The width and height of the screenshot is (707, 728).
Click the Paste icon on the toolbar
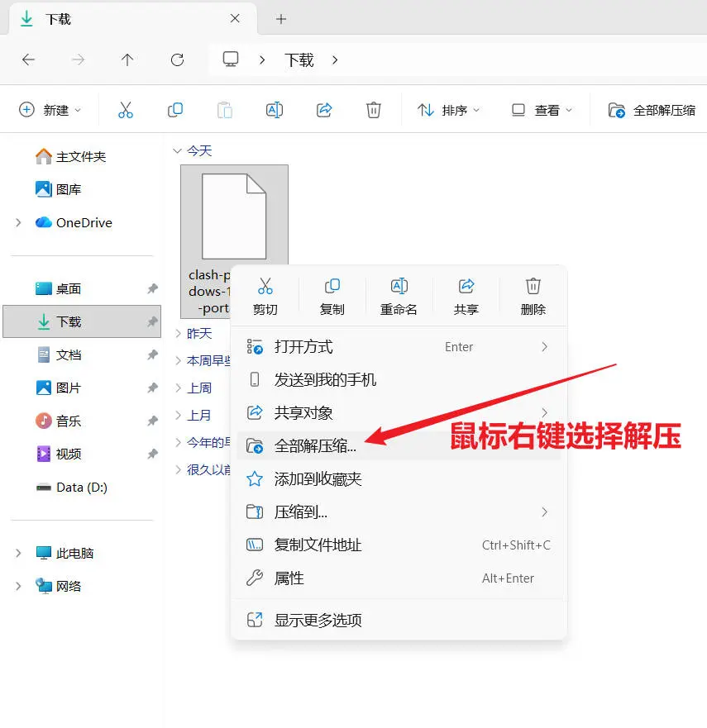click(x=225, y=108)
